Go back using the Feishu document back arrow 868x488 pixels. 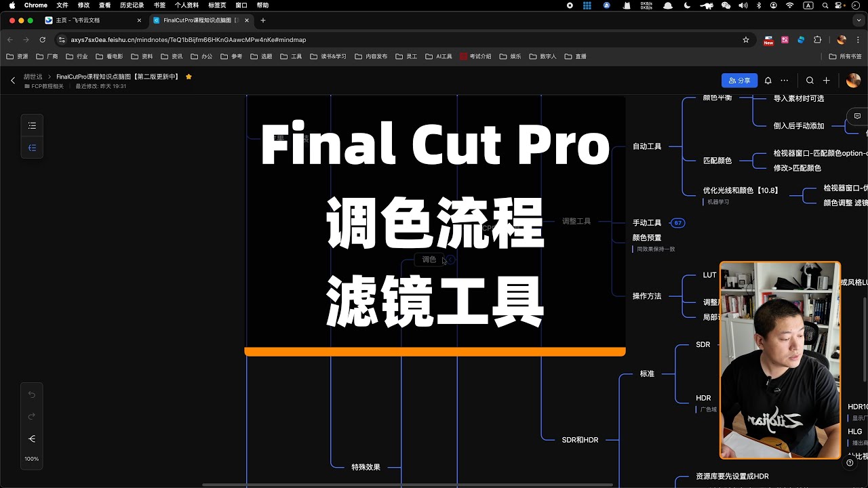13,81
